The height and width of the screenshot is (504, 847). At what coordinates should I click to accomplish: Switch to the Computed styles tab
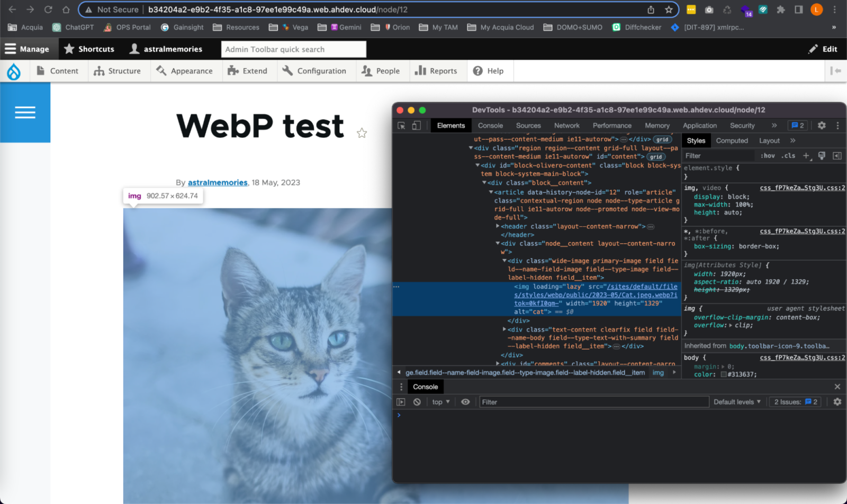(732, 140)
